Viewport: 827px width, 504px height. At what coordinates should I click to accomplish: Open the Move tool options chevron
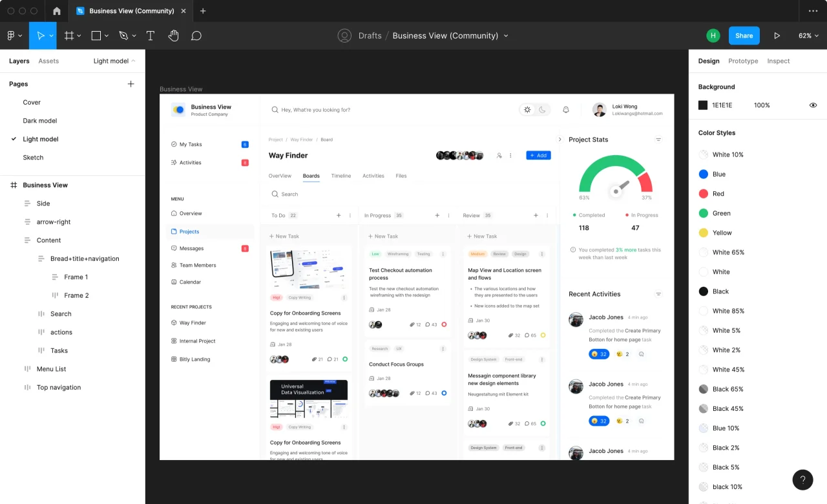pyautogui.click(x=51, y=36)
